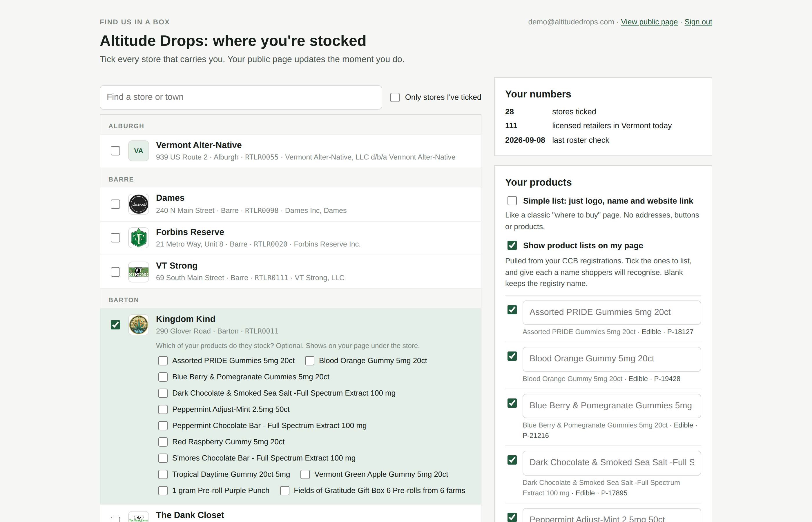Image resolution: width=812 pixels, height=522 pixels.
Task: Enable Only stores I've ticked filter
Action: tap(395, 97)
